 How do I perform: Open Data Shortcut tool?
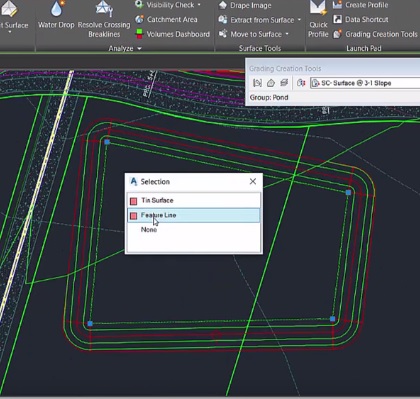coord(360,20)
